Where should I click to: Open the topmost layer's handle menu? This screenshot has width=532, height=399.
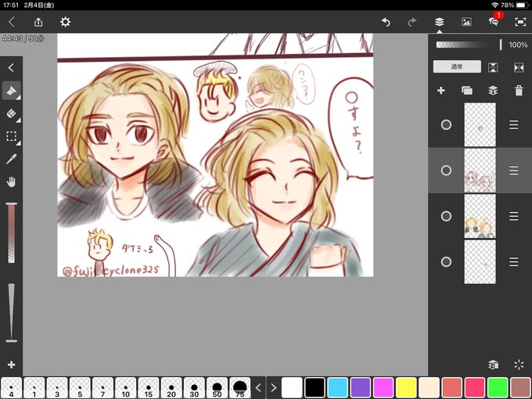[x=514, y=125]
